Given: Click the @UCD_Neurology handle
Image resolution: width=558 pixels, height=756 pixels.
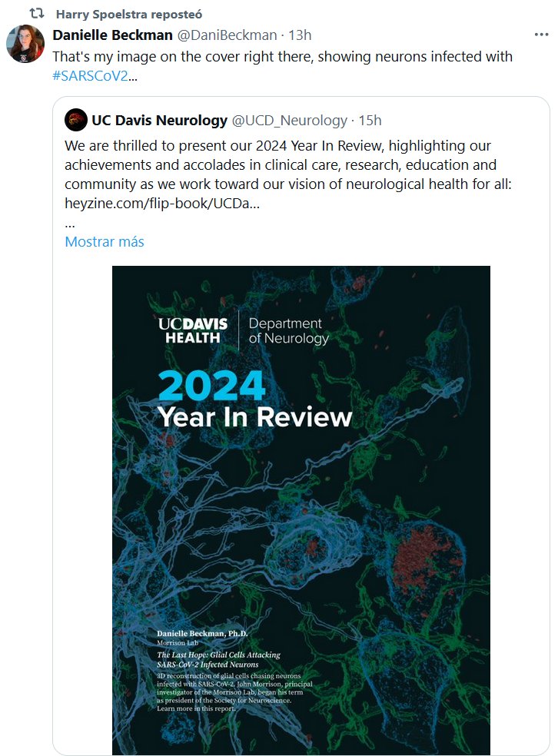Looking at the screenshot, I should pos(290,120).
